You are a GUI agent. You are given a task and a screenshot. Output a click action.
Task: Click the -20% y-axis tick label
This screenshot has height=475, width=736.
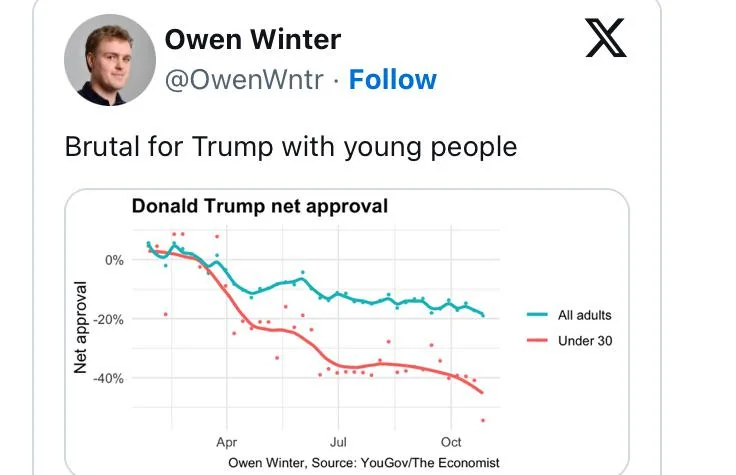[108, 319]
